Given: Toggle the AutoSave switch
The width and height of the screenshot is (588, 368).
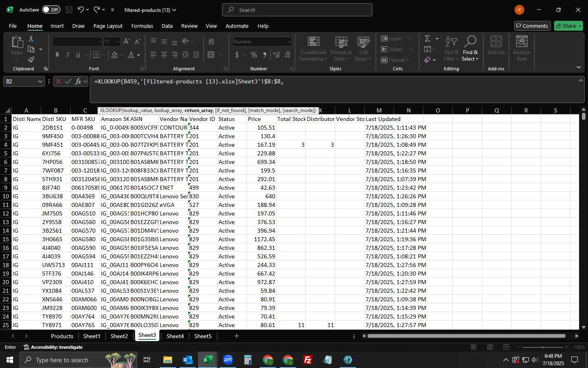Looking at the screenshot, I should pos(51,10).
